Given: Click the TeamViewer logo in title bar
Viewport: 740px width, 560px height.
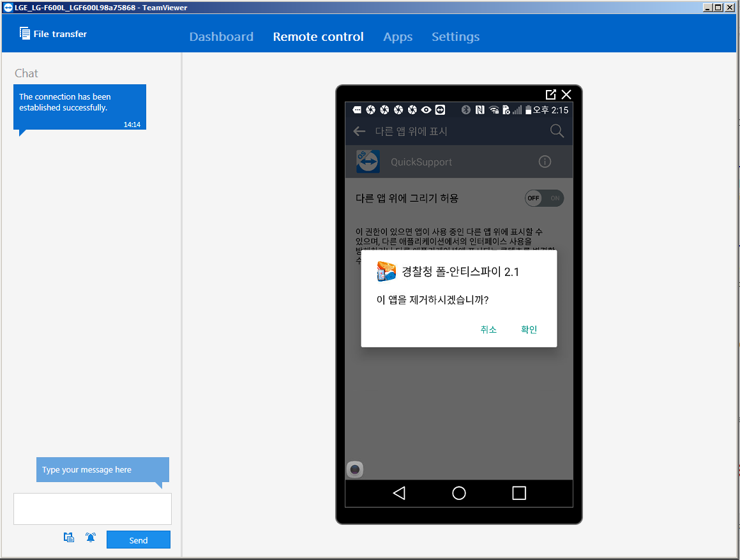Looking at the screenshot, I should point(8,8).
